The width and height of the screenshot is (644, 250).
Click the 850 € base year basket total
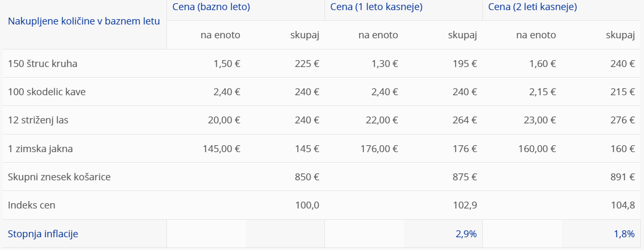(x=307, y=177)
